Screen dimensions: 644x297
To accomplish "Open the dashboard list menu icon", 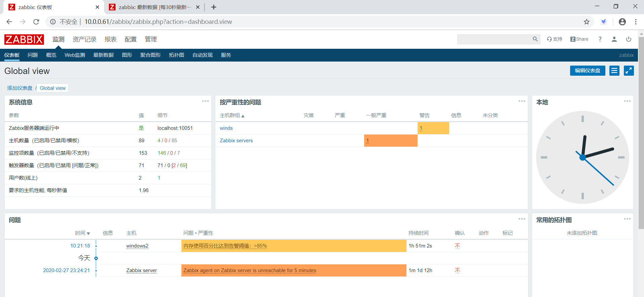I will (614, 71).
